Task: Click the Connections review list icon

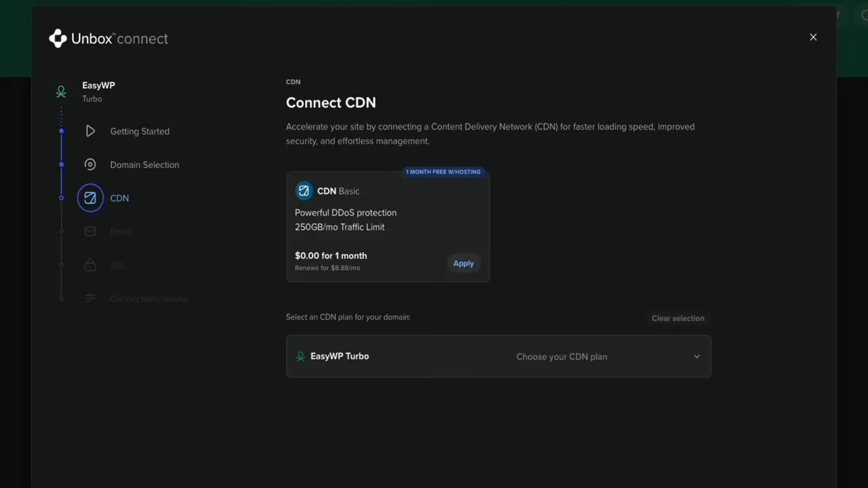Action: (90, 299)
